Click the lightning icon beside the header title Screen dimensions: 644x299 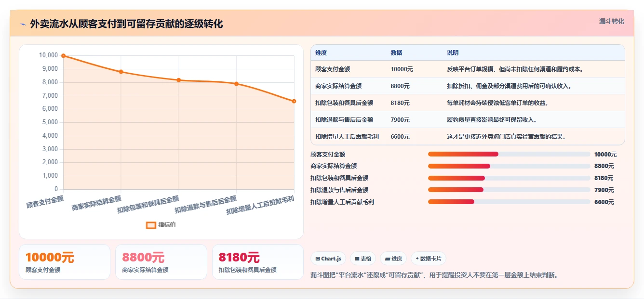point(23,24)
